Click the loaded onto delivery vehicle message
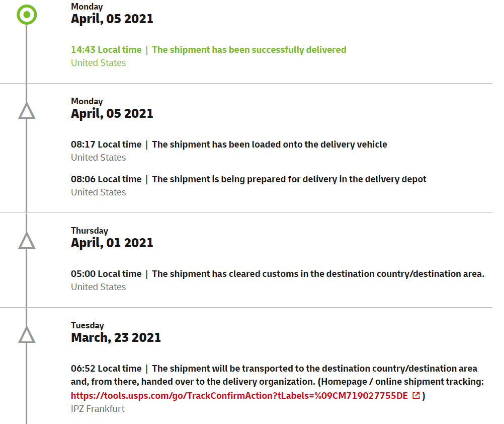 click(269, 145)
